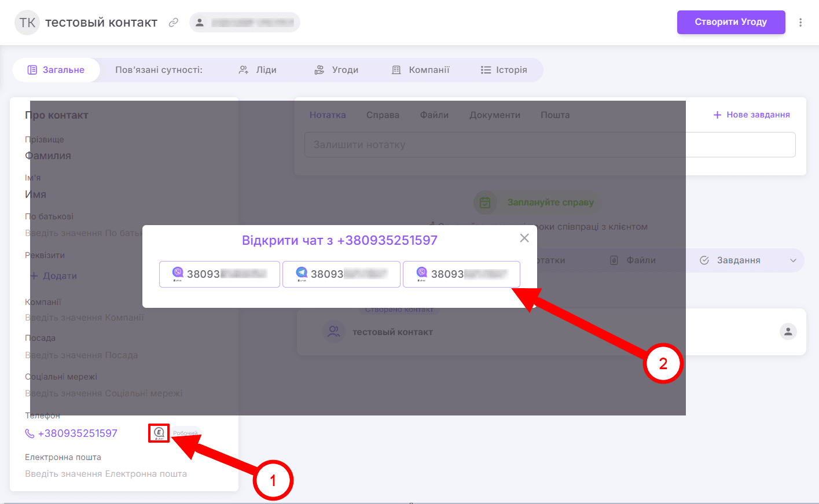Click the popup title 'Відкрити чат з +380935251597'

[x=340, y=241]
